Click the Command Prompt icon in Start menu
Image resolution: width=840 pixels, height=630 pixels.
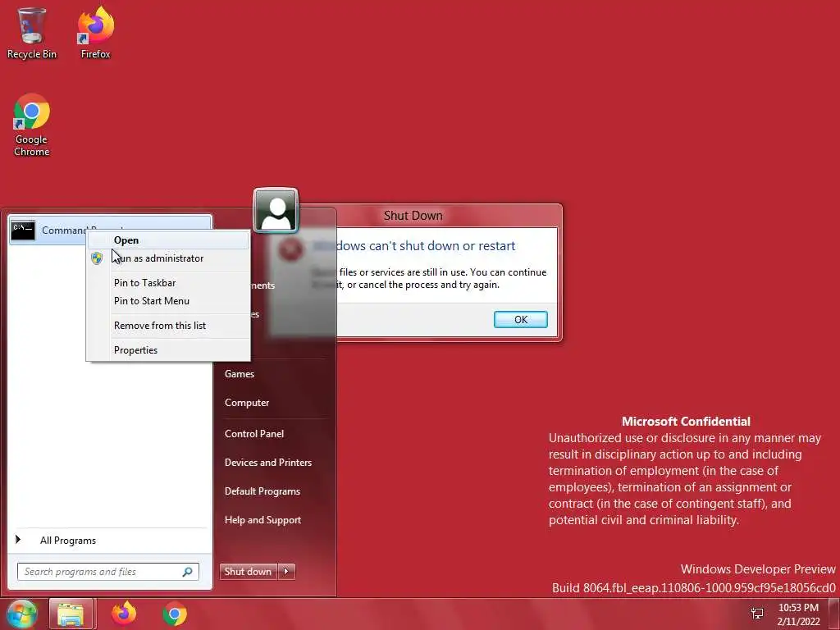coord(23,231)
